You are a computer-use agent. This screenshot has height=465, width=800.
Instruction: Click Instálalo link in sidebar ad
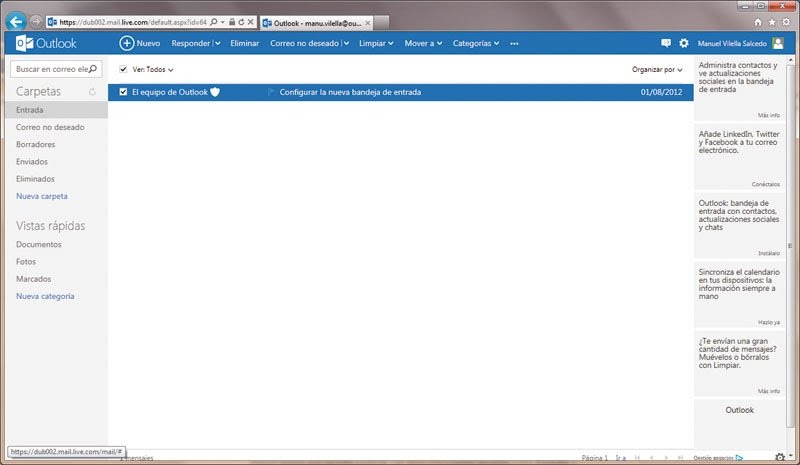click(769, 253)
